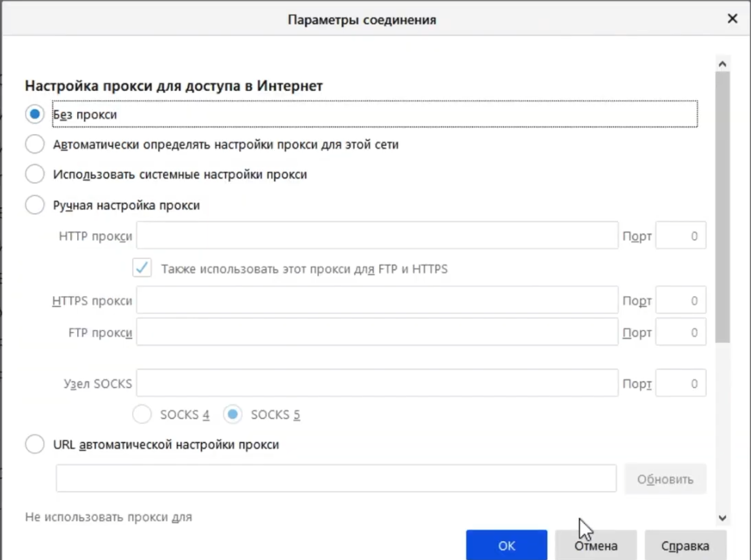Click the scrollbar up arrow

click(x=723, y=63)
